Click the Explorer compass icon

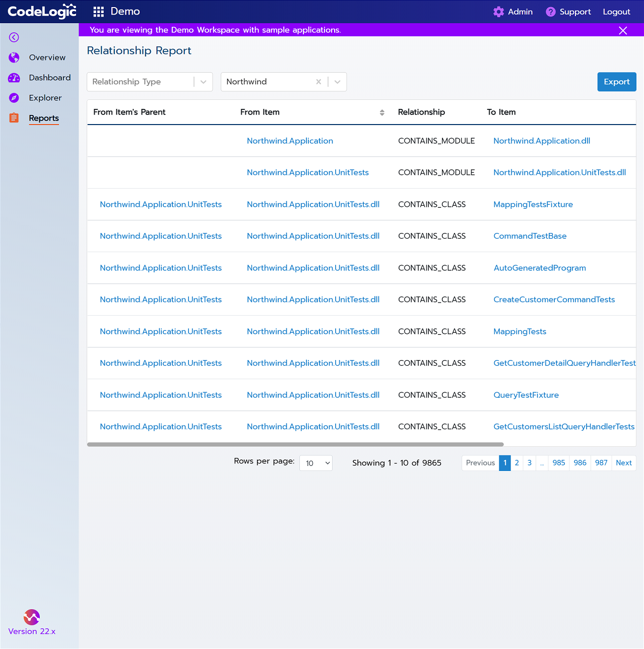click(14, 98)
